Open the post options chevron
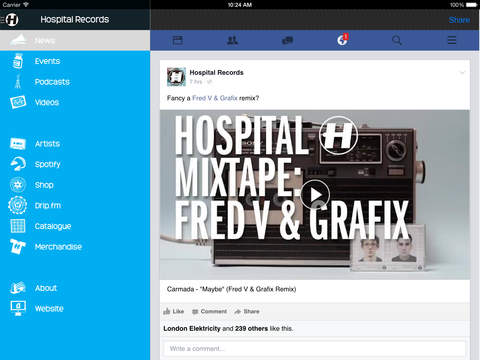Viewport: 480px width, 360px height. point(462,72)
